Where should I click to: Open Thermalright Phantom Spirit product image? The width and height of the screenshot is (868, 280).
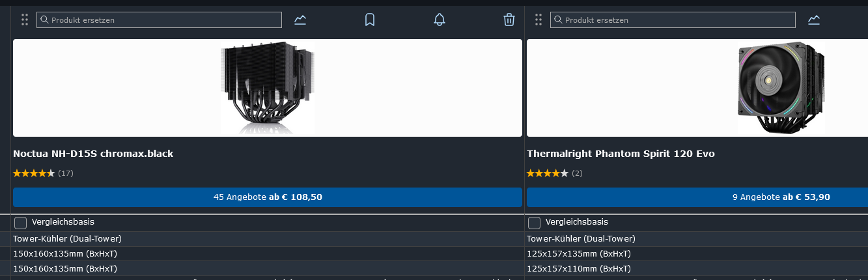[x=780, y=88]
